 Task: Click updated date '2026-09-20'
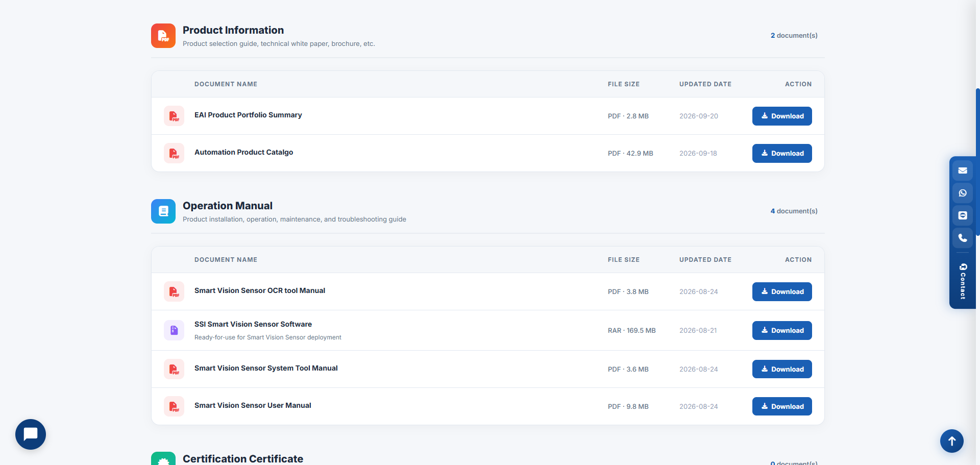click(x=699, y=116)
